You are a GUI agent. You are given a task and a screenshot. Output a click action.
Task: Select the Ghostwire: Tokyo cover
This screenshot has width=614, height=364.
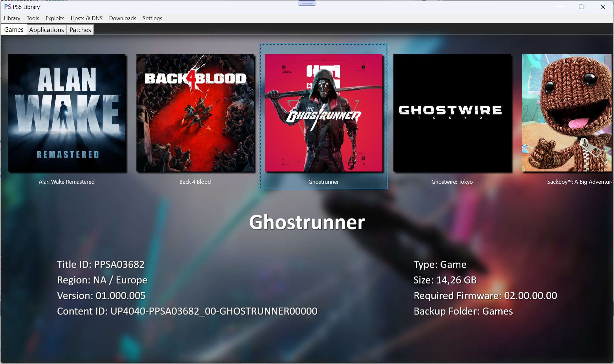(452, 113)
